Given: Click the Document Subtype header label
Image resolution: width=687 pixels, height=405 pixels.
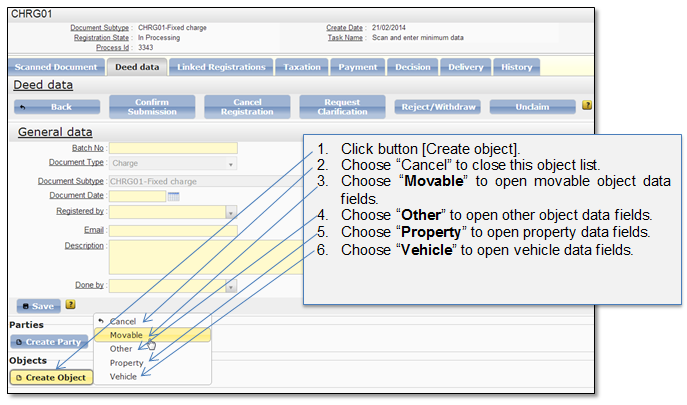Looking at the screenshot, I should click(x=99, y=28).
